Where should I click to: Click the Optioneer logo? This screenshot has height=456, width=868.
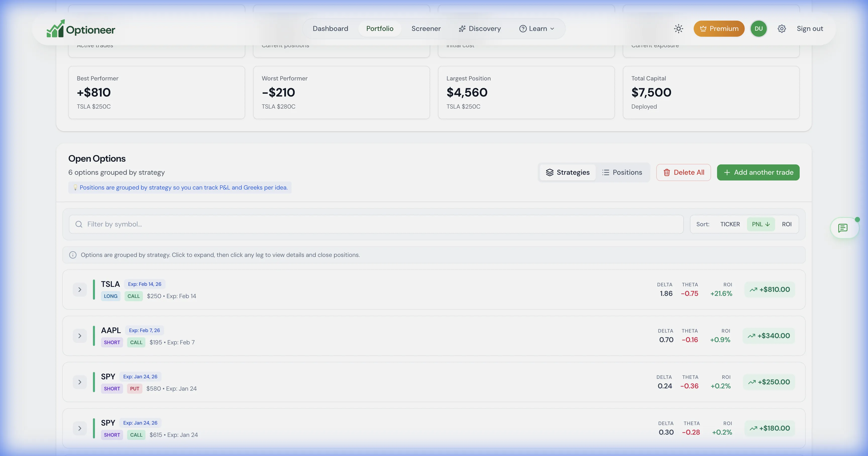click(x=81, y=29)
